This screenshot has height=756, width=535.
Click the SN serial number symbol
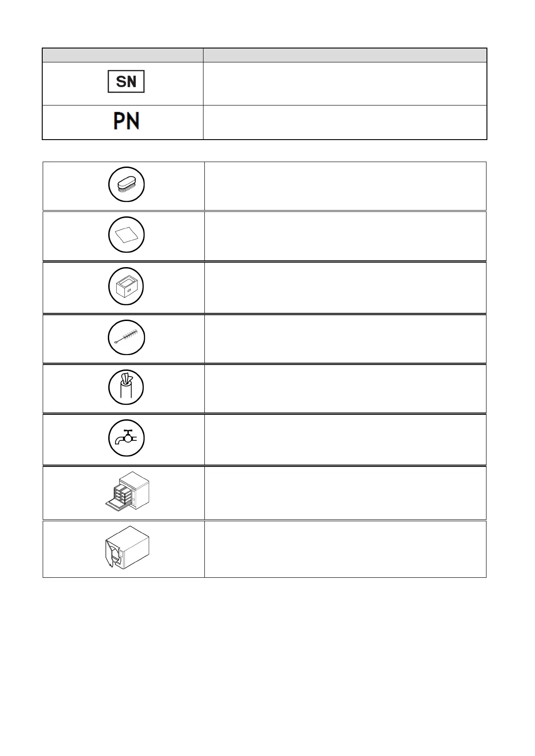(x=126, y=82)
